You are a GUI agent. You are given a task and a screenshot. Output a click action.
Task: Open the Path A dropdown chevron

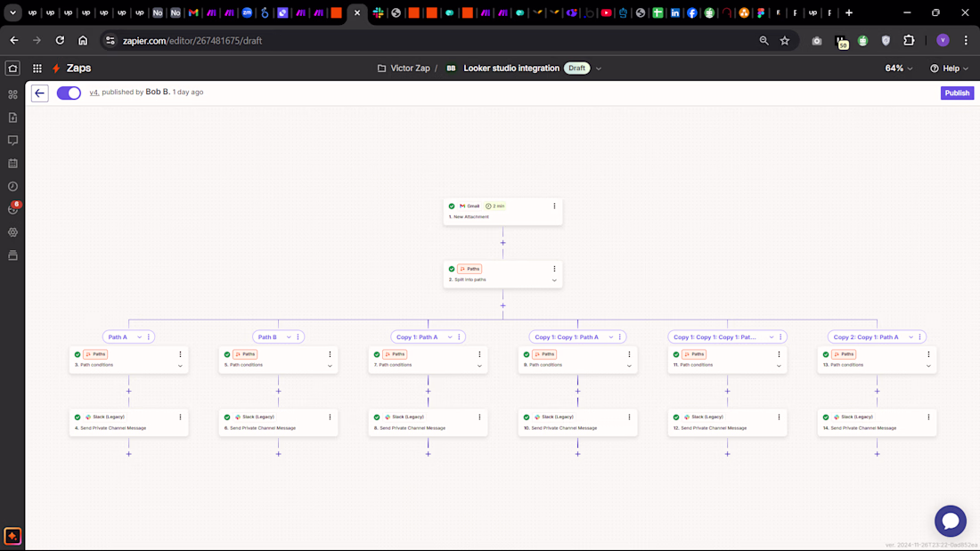click(139, 337)
